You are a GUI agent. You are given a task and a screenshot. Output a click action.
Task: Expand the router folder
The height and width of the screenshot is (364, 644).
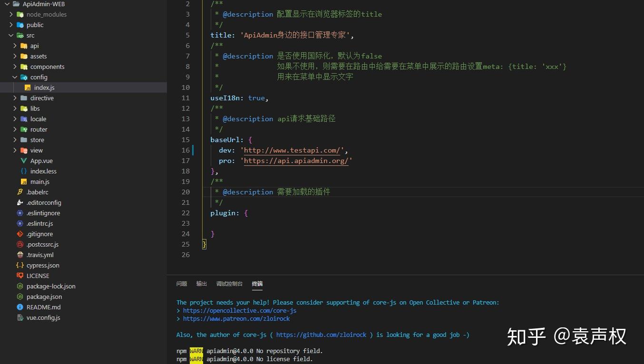pos(15,129)
